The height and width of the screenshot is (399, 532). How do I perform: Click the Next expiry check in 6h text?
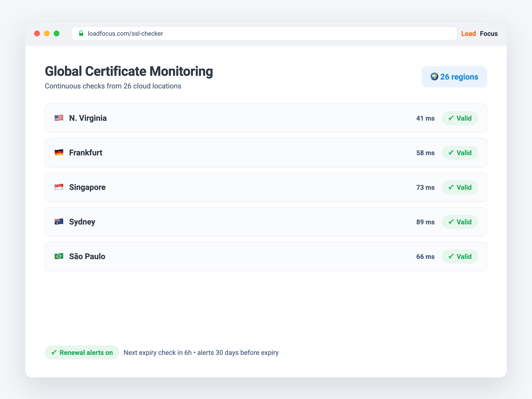(x=158, y=352)
